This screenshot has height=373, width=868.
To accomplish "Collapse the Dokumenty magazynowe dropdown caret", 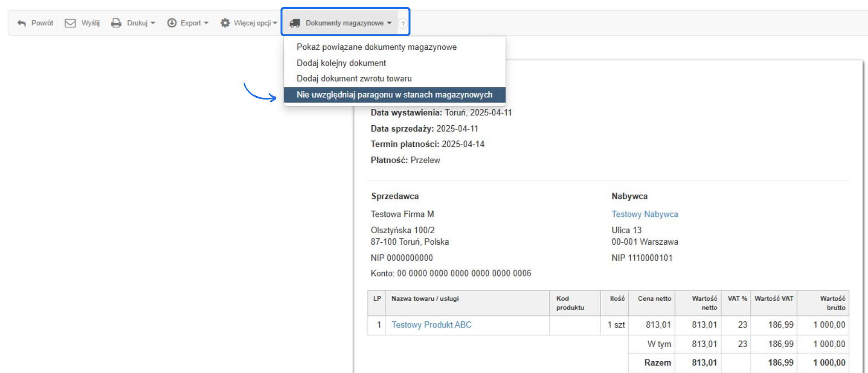I will (389, 23).
